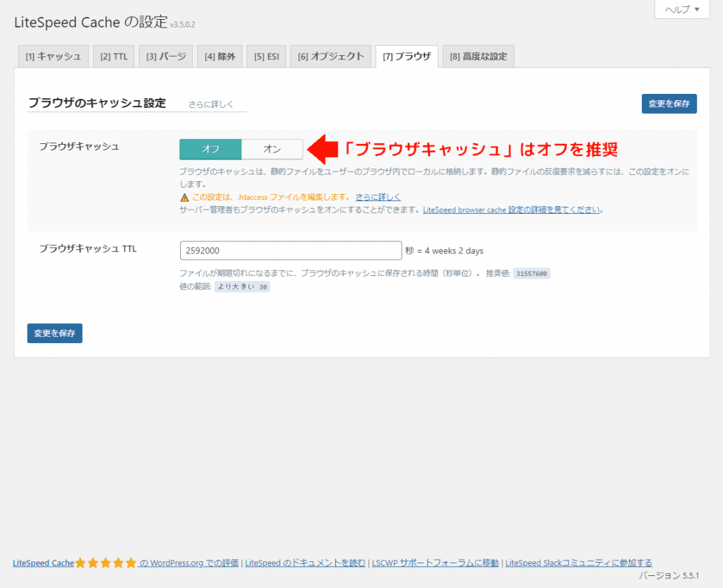Open the [4] 除外 tab
Screen dimensions: 723x588
220,56
